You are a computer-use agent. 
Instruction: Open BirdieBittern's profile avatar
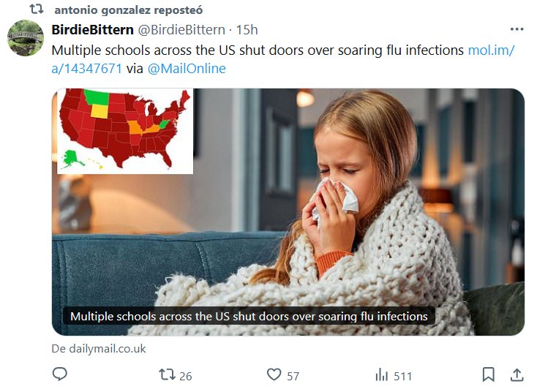[x=26, y=38]
